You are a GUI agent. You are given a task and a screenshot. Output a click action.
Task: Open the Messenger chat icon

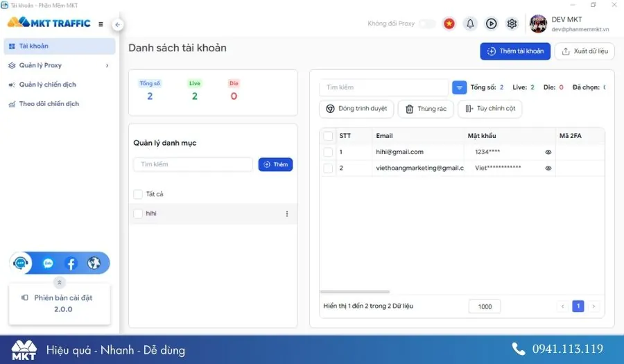pos(48,263)
